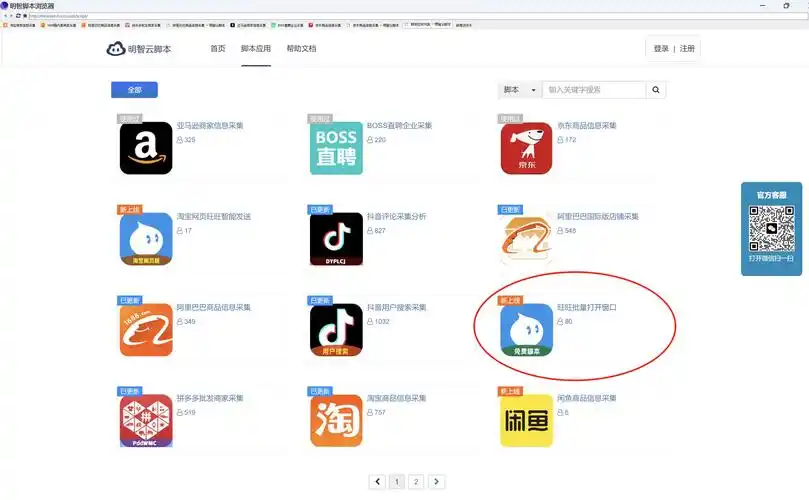Image resolution: width=809 pixels, height=500 pixels.
Task: Open 旺旺批量打开窗口 title link
Action: pyautogui.click(x=587, y=307)
